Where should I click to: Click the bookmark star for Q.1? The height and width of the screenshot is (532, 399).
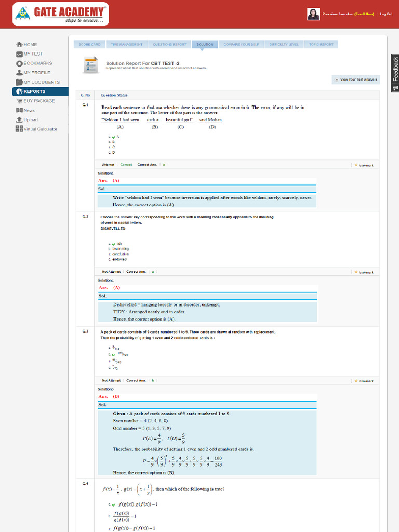click(x=356, y=165)
